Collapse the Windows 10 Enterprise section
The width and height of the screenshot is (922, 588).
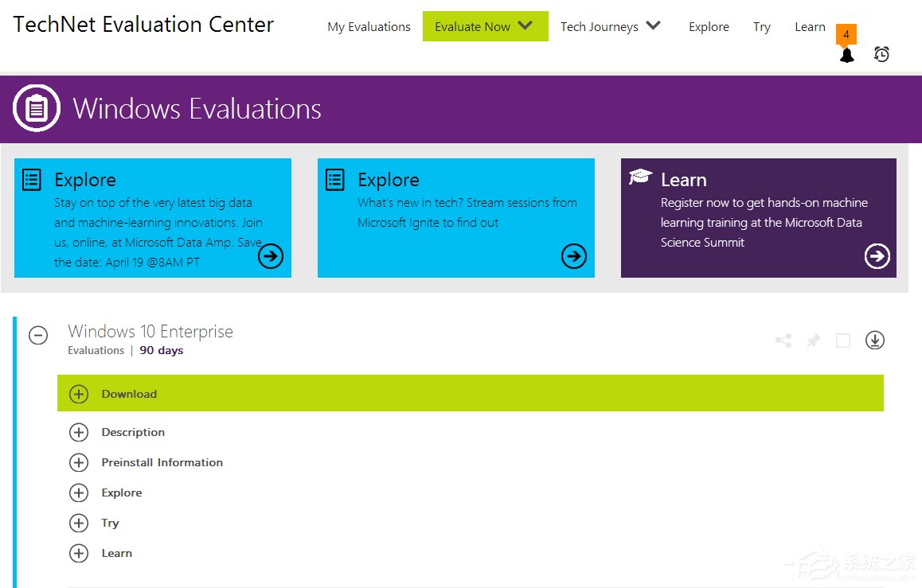point(38,336)
